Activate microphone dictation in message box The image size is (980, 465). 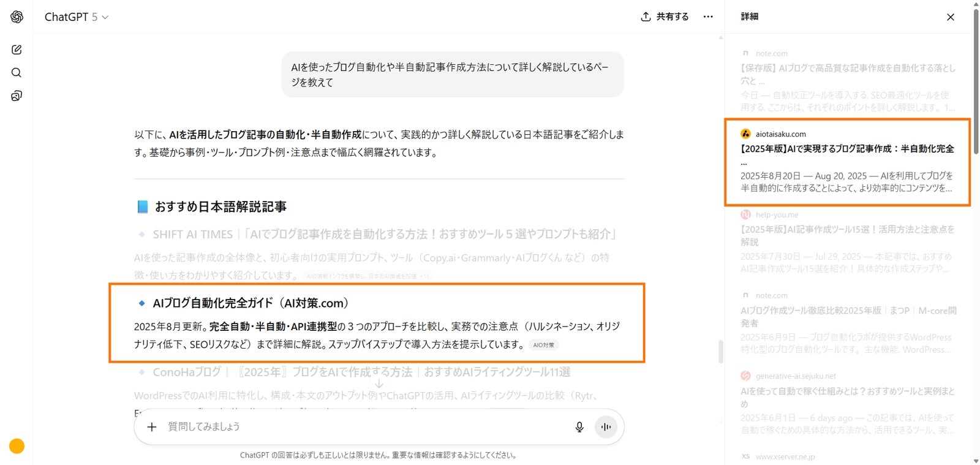[579, 427]
